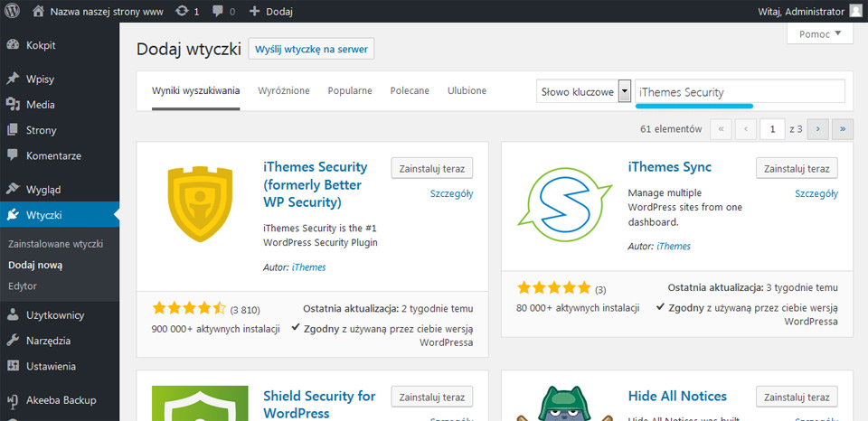Switch to Wyniki wyszukiwania tab
Screen dimensions: 868x421
coord(196,90)
